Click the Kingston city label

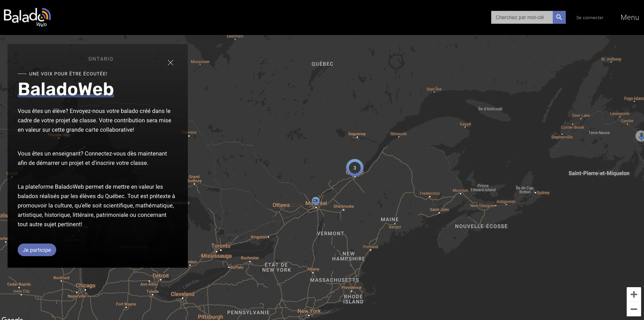coord(259,237)
